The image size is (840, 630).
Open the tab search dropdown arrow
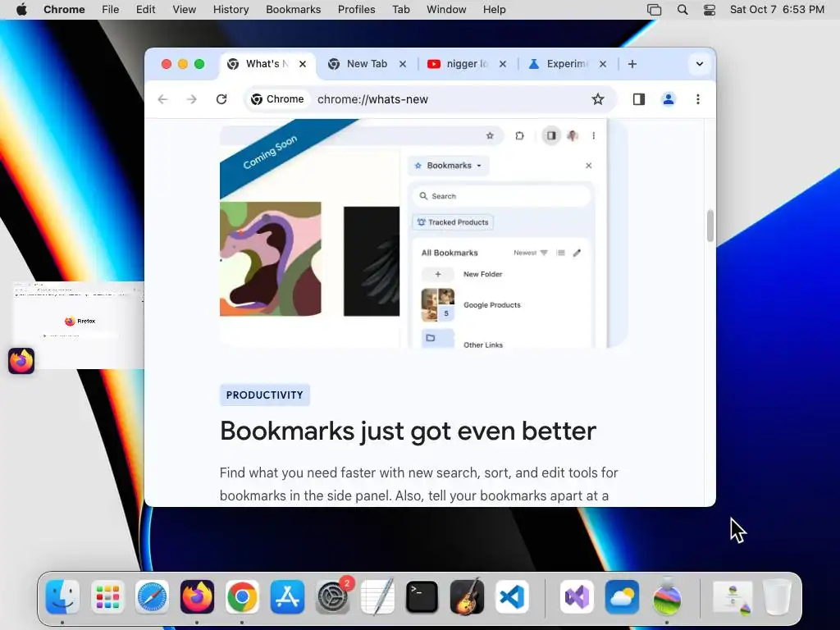(699, 64)
